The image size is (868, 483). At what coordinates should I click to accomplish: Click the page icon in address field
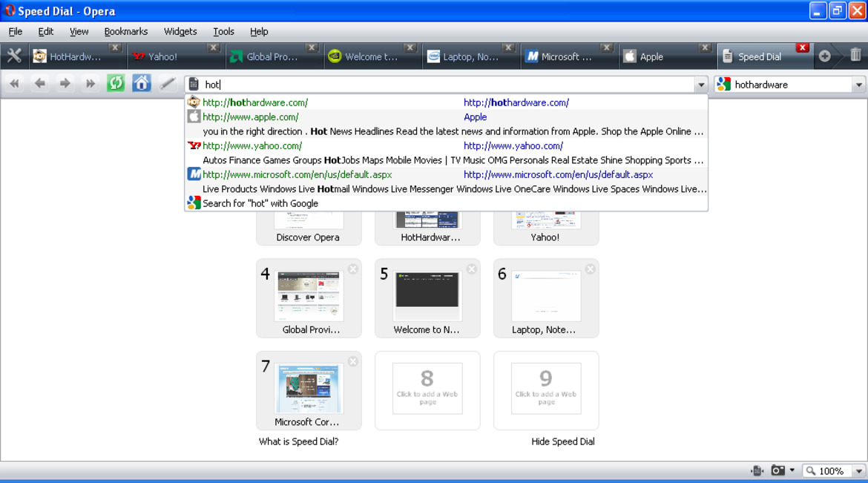point(194,84)
